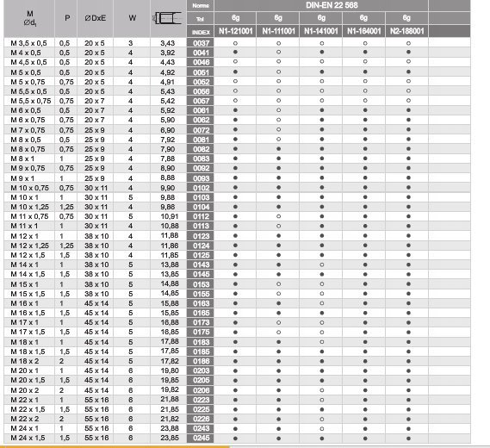Click the 6g tolerance above N1-141001

pos(321,18)
